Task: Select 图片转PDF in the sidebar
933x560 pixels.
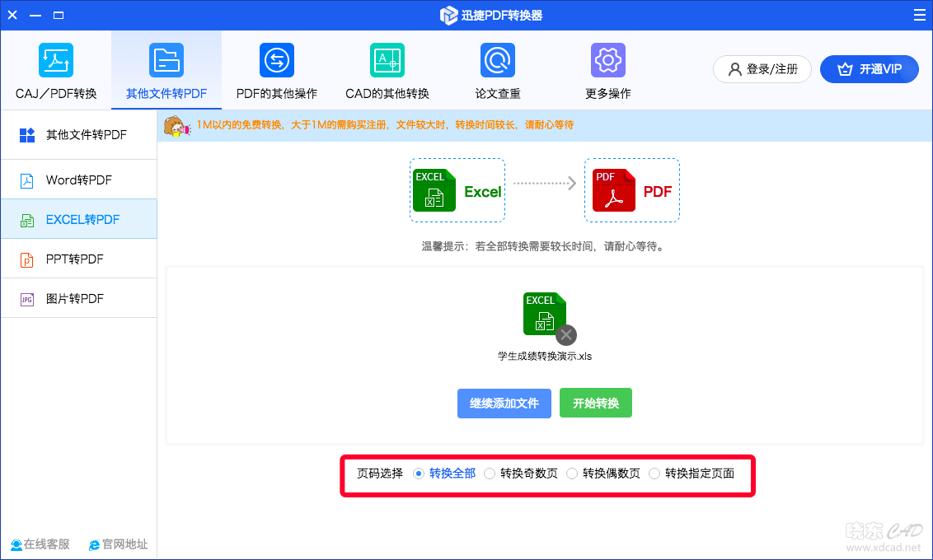Action: [78, 298]
